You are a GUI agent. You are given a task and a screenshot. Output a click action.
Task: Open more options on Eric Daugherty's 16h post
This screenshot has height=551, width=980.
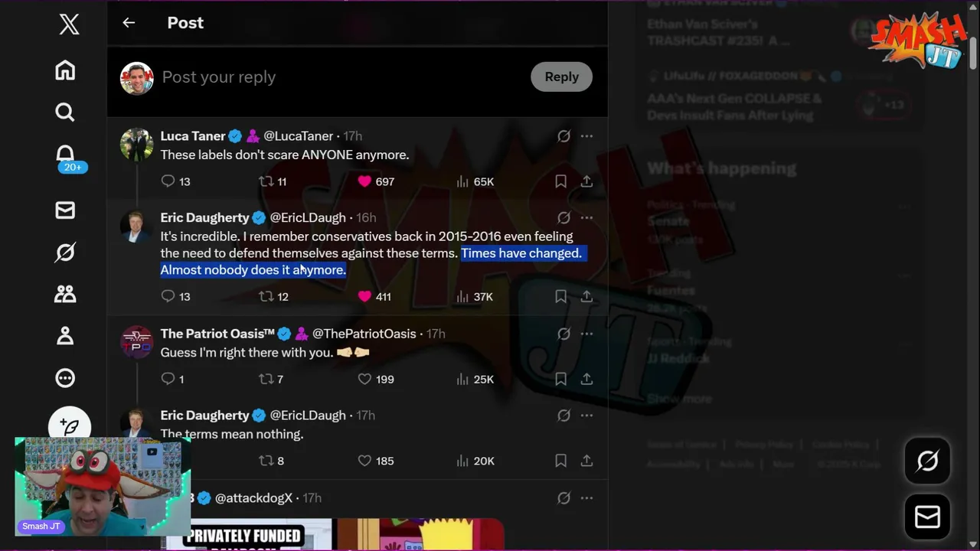[x=586, y=217]
